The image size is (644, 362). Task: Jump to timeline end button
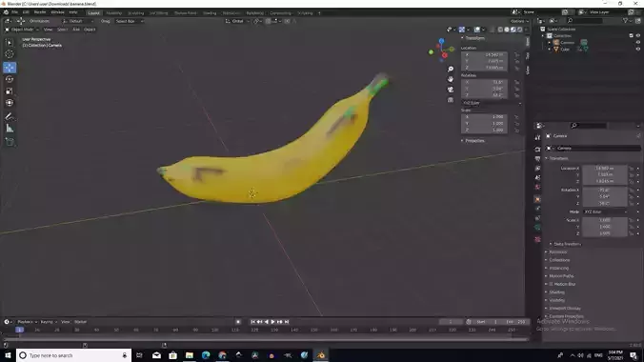click(287, 322)
